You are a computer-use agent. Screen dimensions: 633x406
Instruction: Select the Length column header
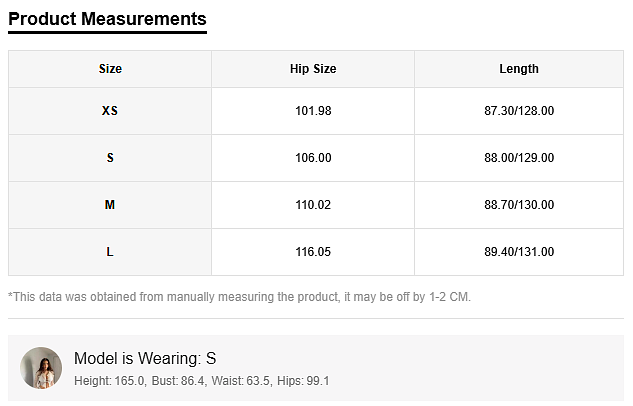click(518, 69)
